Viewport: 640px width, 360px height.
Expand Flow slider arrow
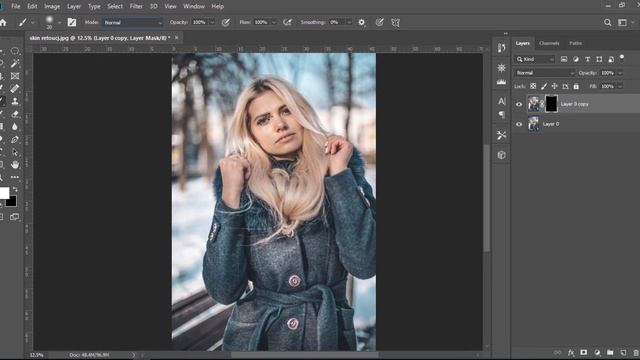click(274, 22)
